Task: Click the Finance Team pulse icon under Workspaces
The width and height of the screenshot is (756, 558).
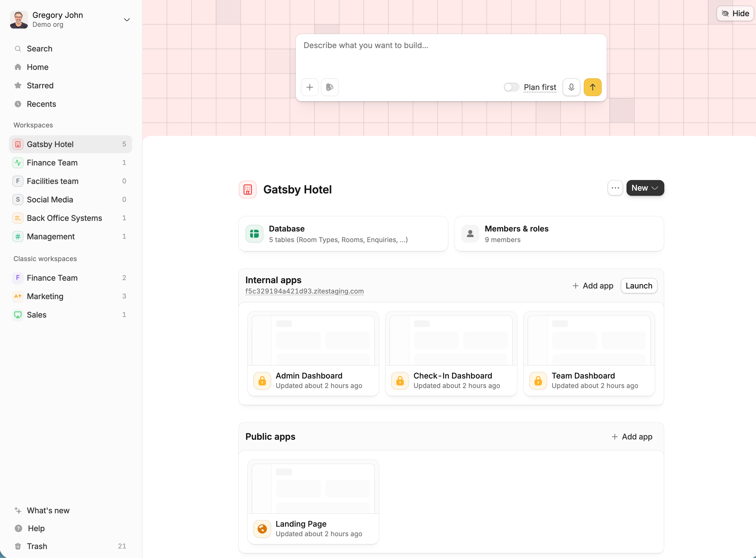Action: (x=18, y=163)
